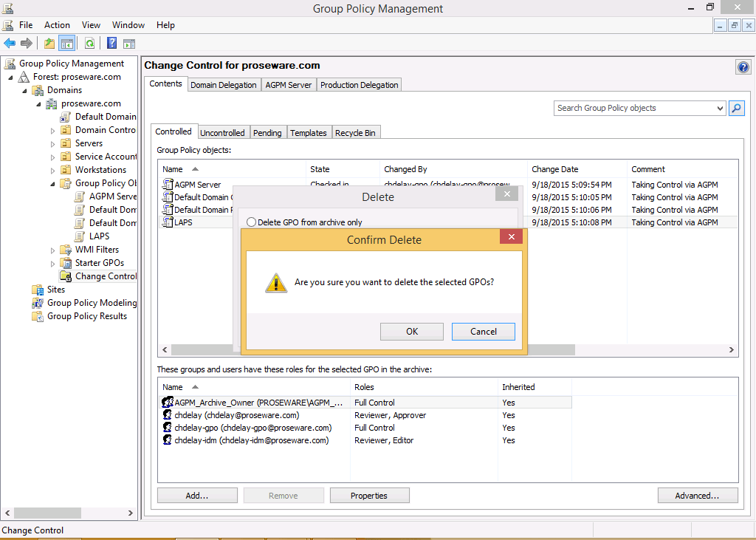
Task: Select 'Delete GPO from archive only' radio button
Action: pyautogui.click(x=252, y=222)
